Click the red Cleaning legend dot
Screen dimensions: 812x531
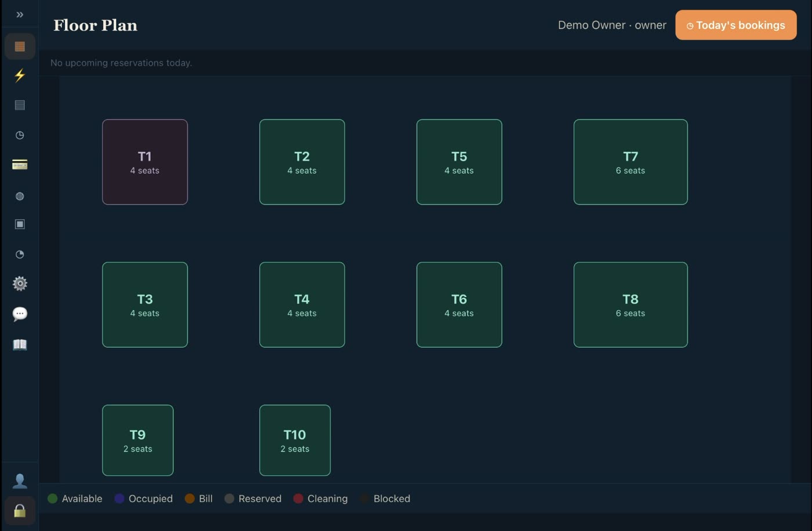tap(298, 499)
